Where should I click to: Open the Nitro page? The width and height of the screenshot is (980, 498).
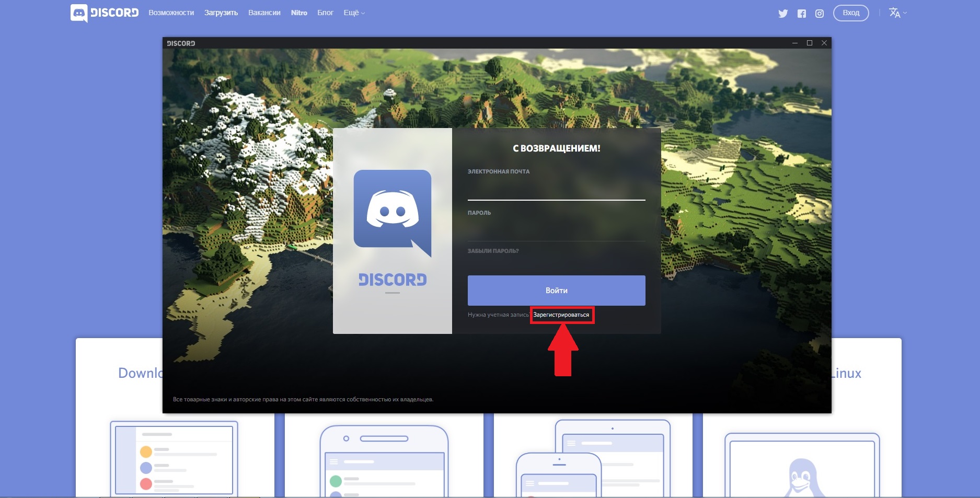click(299, 13)
